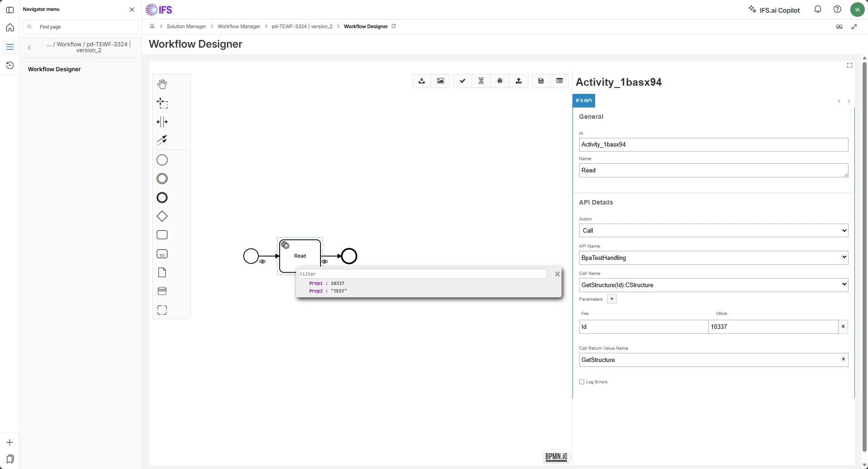Create a group from the palette

(x=162, y=310)
